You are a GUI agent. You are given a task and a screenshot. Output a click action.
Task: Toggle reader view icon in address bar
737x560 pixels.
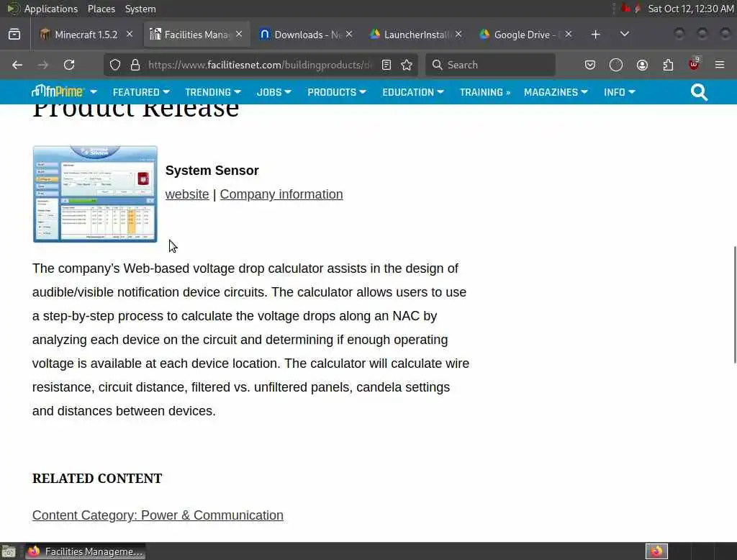tap(386, 65)
